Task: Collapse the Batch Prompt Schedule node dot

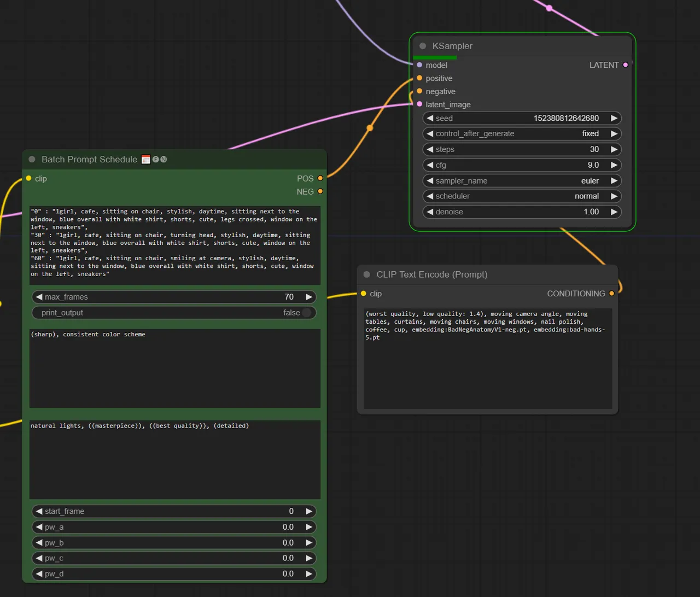Action: pyautogui.click(x=32, y=160)
